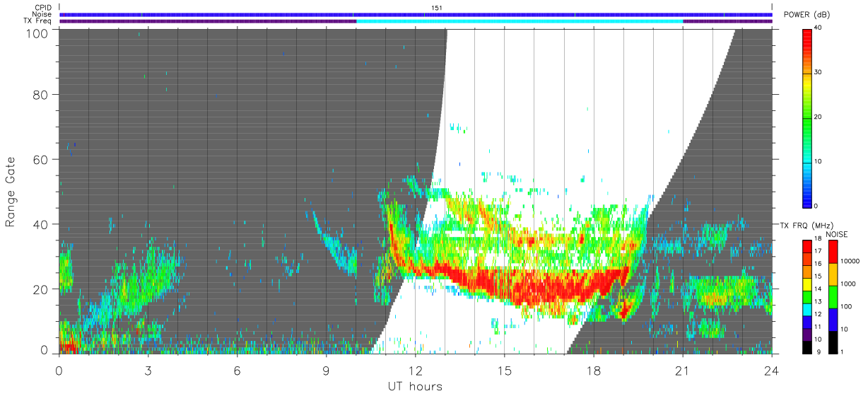The height and width of the screenshot is (401, 868).
Task: Click the 9 label on the TX frequency scale
Action: point(818,351)
